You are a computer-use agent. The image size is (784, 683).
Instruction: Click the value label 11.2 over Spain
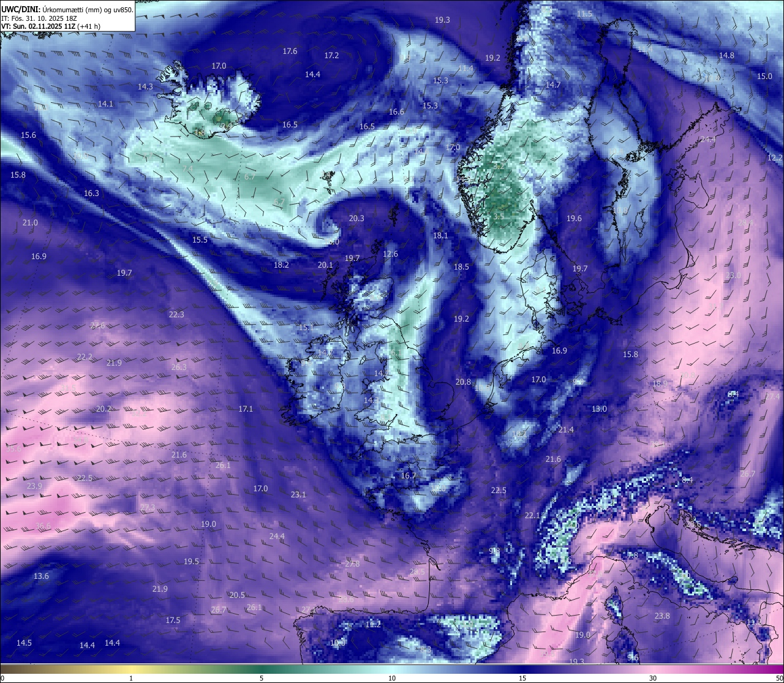point(373,624)
